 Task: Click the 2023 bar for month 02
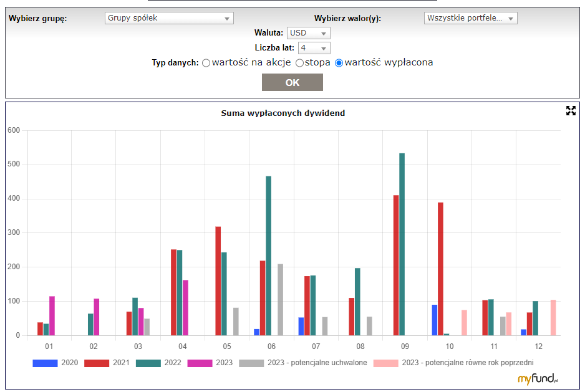(x=96, y=317)
